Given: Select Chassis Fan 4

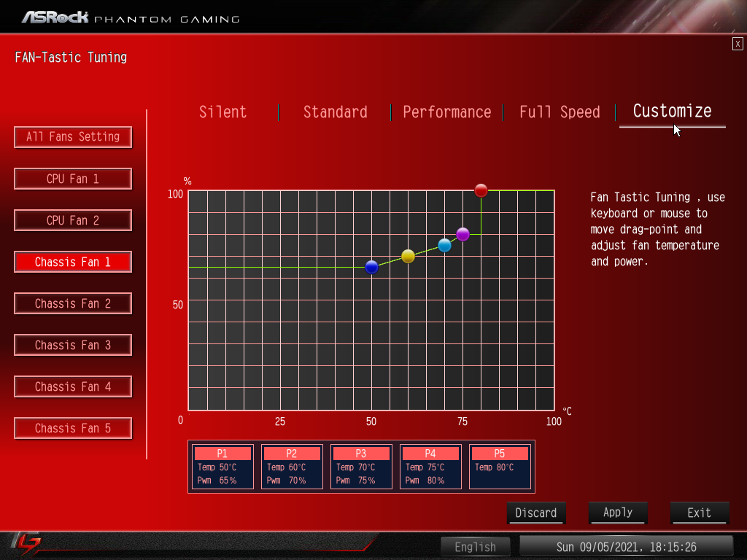Looking at the screenshot, I should [x=73, y=386].
